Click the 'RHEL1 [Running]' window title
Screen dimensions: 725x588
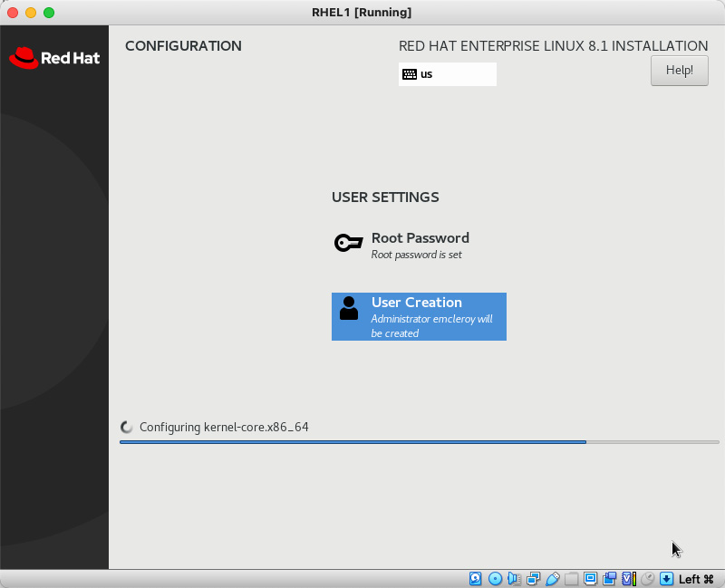tap(362, 12)
